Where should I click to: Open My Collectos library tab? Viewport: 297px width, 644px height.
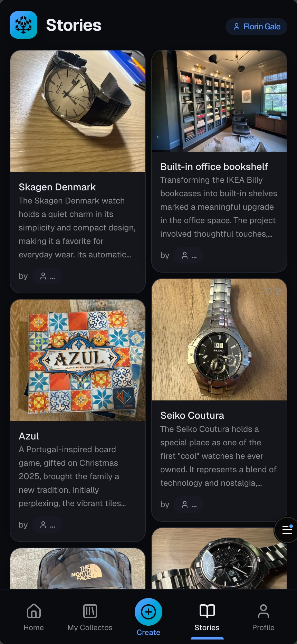pos(90,617)
